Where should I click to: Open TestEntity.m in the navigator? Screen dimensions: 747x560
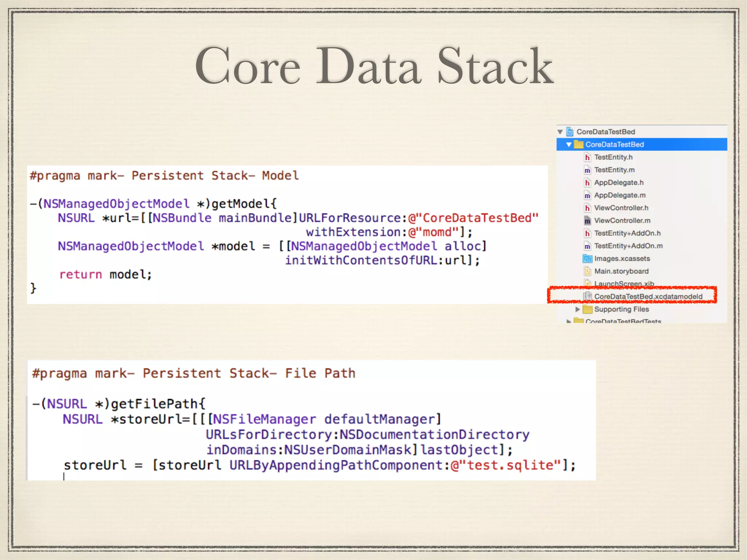click(x=615, y=170)
